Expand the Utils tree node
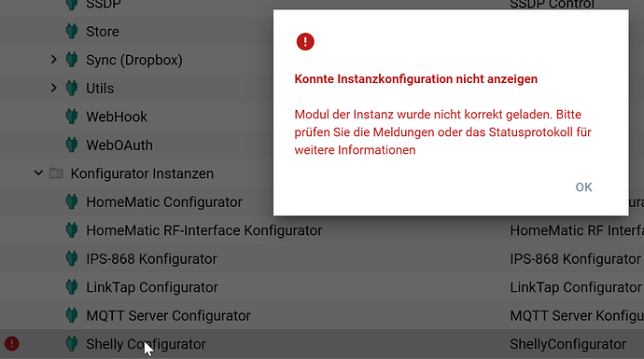 (x=54, y=88)
